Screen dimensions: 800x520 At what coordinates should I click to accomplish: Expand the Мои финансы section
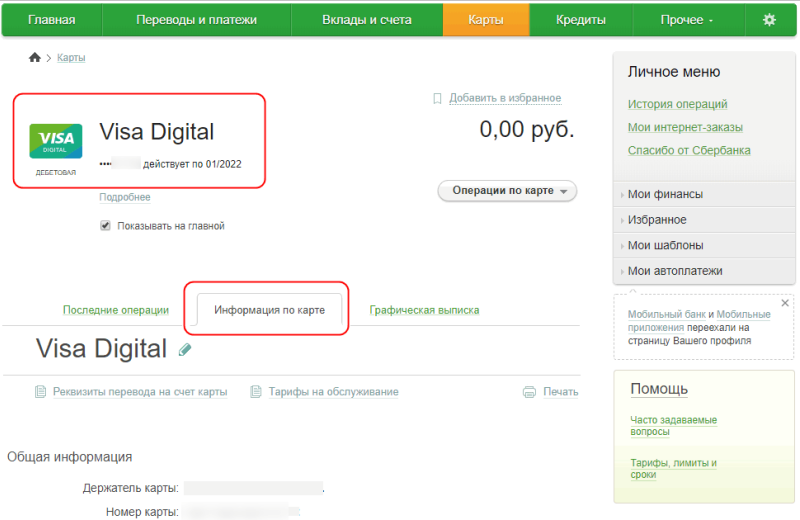(665, 194)
